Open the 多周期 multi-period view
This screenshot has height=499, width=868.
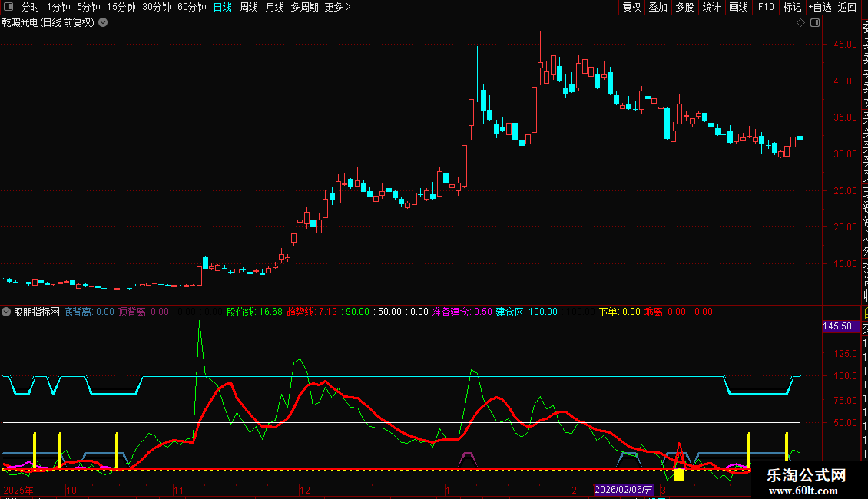click(304, 7)
